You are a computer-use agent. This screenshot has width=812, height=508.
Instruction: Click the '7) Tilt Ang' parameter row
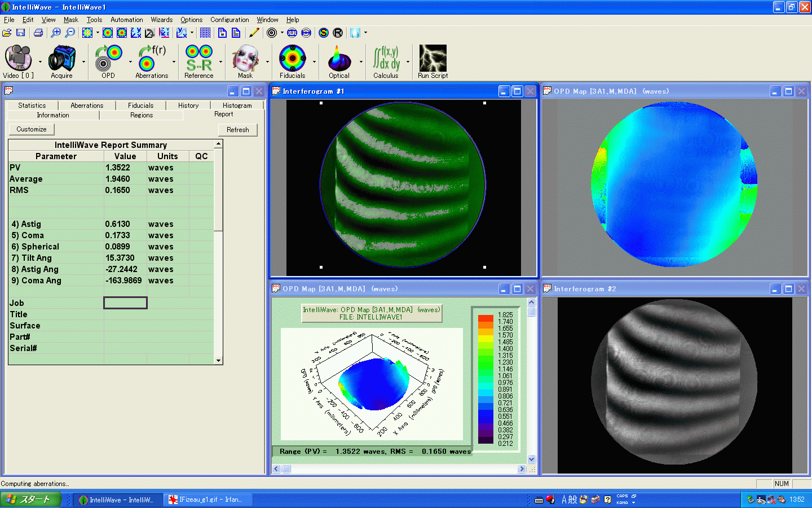[111, 258]
